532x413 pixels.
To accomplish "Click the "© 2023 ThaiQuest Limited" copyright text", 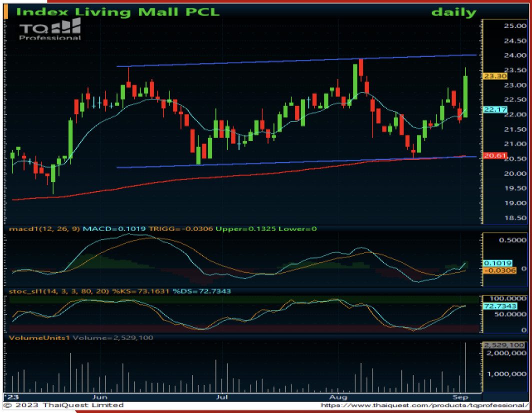I will tap(63, 405).
